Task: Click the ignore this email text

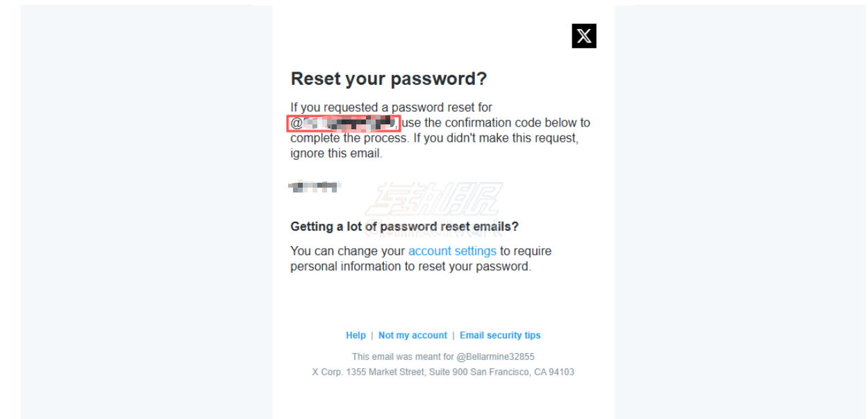Action: point(336,154)
